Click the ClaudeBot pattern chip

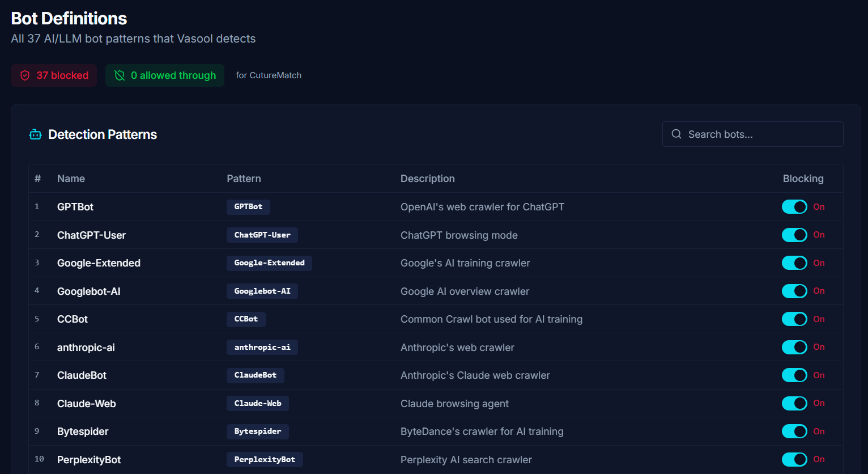pyautogui.click(x=256, y=375)
